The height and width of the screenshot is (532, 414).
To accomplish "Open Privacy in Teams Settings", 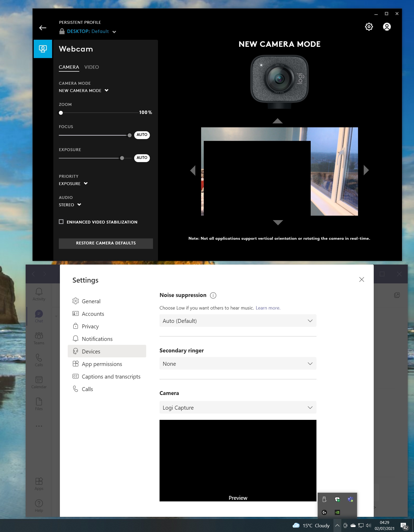I will 107,326.
